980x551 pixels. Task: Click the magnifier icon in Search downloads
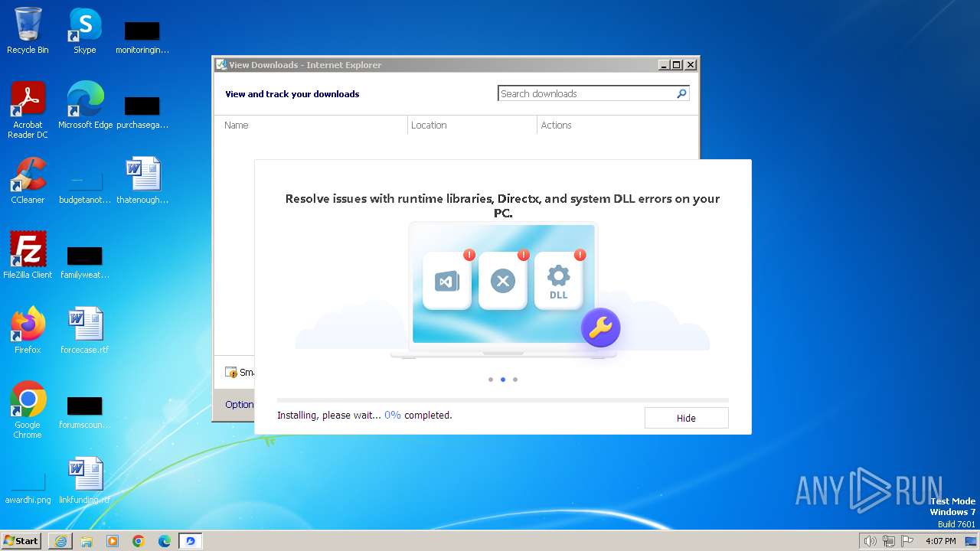click(x=681, y=93)
